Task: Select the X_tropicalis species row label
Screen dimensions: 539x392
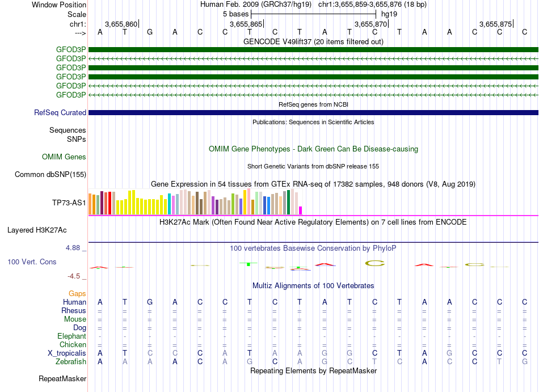Action: pos(67,353)
